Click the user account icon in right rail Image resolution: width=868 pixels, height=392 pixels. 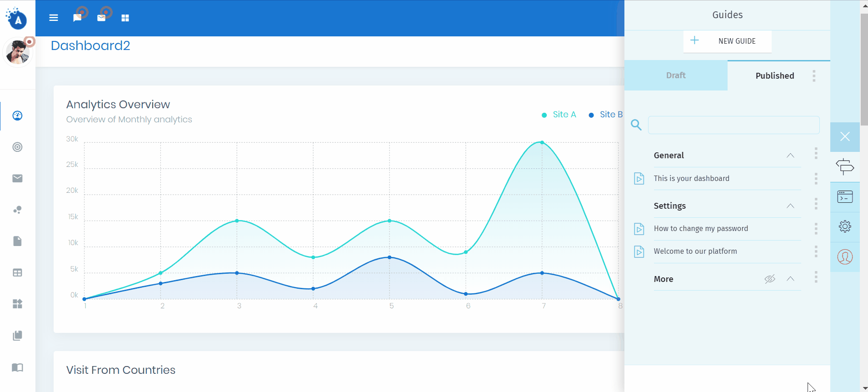point(845,257)
